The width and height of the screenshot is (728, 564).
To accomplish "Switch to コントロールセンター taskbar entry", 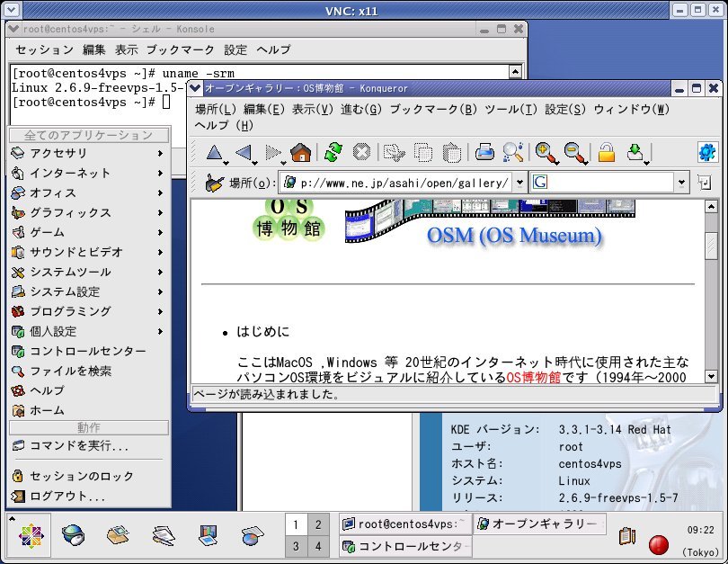I will 404,546.
